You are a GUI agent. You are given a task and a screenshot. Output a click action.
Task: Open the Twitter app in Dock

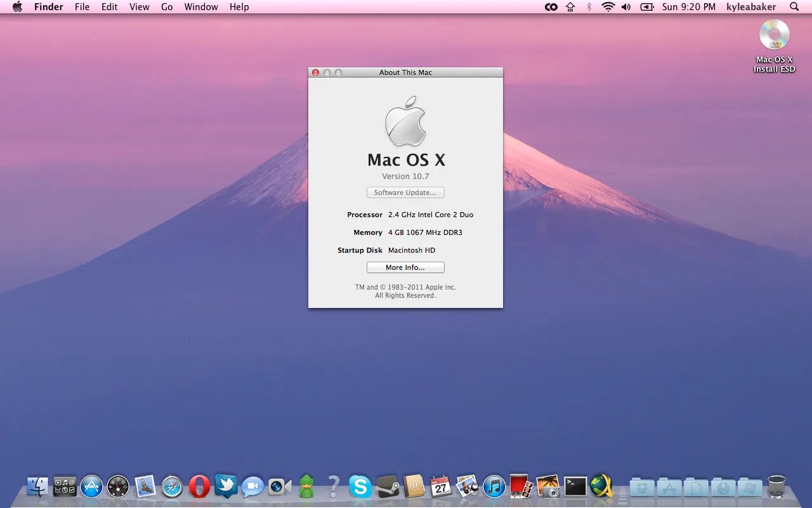coord(226,486)
